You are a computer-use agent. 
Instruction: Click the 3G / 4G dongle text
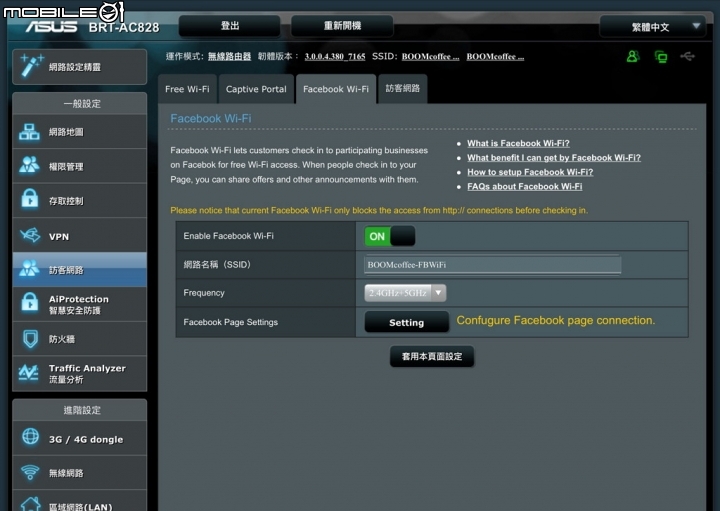pyautogui.click(x=86, y=439)
